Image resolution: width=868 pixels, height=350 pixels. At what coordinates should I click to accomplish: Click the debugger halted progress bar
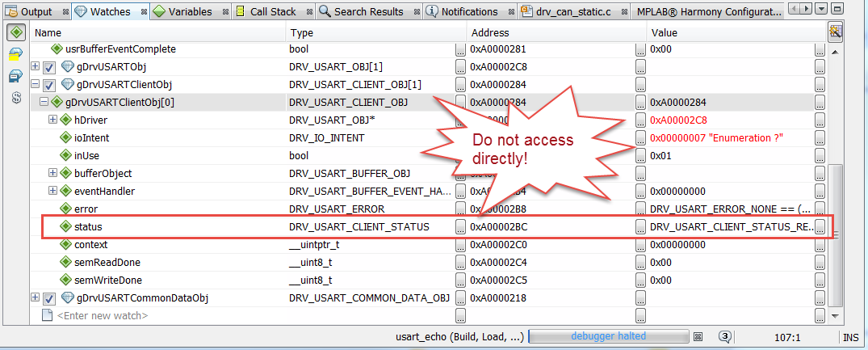(x=608, y=337)
